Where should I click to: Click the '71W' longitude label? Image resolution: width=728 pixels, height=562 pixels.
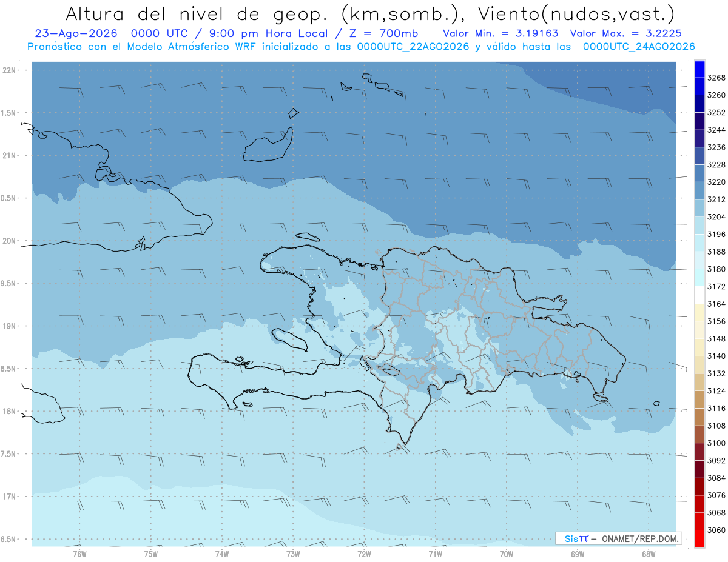[x=435, y=554]
